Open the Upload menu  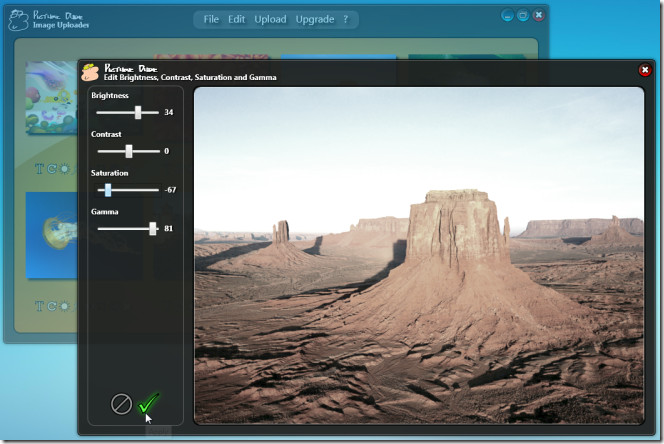pos(270,19)
